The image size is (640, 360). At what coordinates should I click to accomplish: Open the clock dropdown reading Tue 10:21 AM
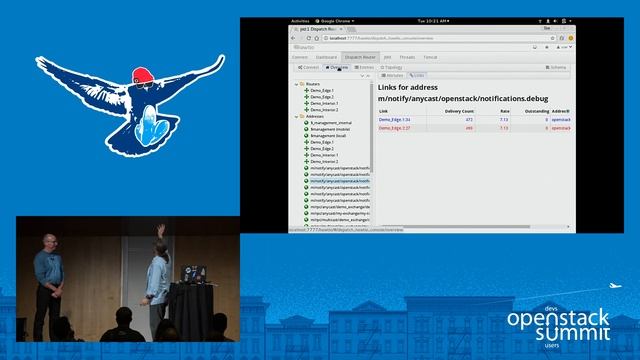pyautogui.click(x=433, y=21)
